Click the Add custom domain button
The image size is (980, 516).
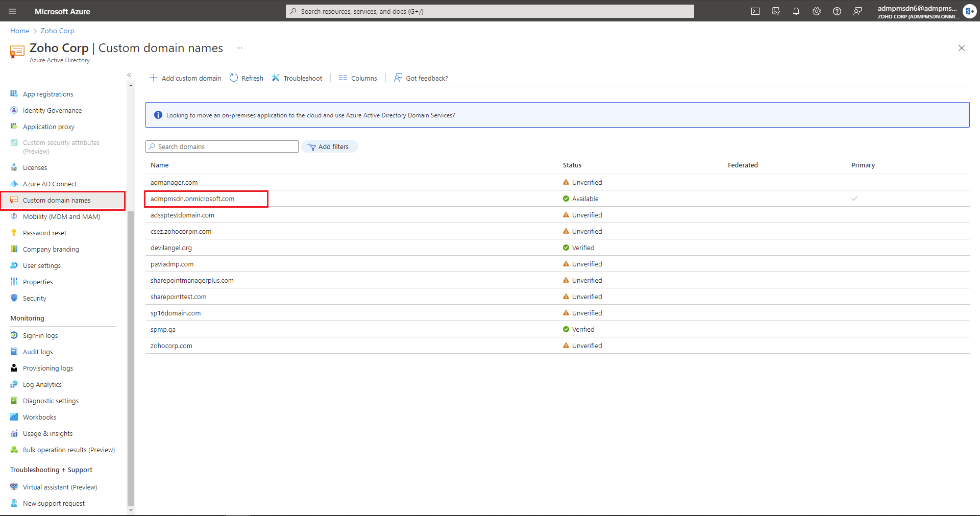pyautogui.click(x=185, y=78)
